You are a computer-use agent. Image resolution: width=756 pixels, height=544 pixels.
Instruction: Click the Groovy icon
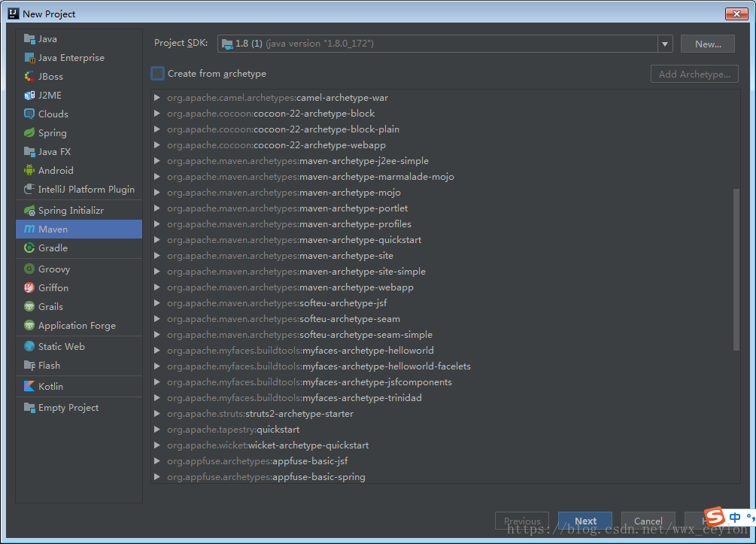click(x=29, y=269)
